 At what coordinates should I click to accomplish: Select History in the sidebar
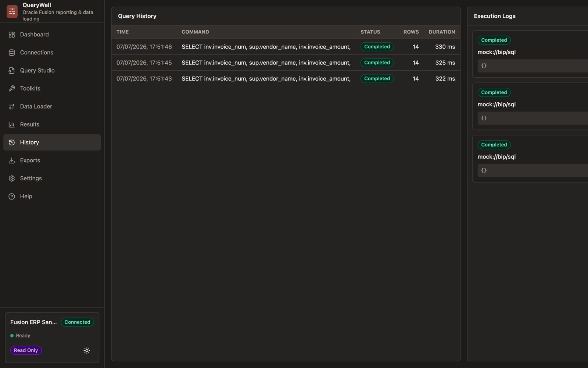pyautogui.click(x=52, y=142)
